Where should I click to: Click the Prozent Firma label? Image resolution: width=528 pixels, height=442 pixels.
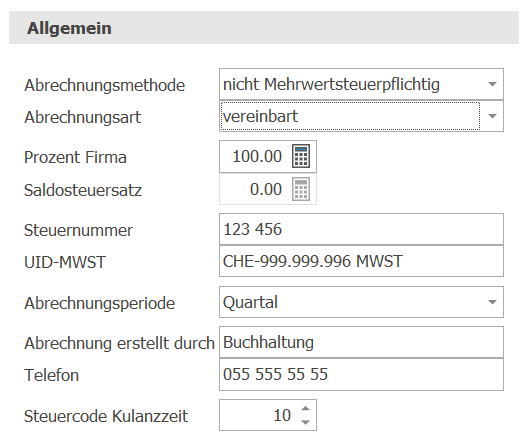tap(75, 157)
